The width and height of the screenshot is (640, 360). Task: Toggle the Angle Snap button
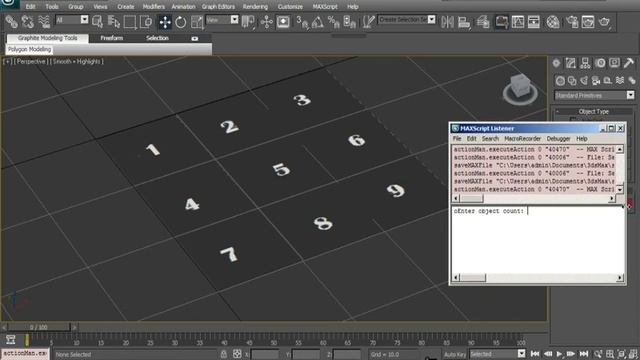click(x=318, y=22)
